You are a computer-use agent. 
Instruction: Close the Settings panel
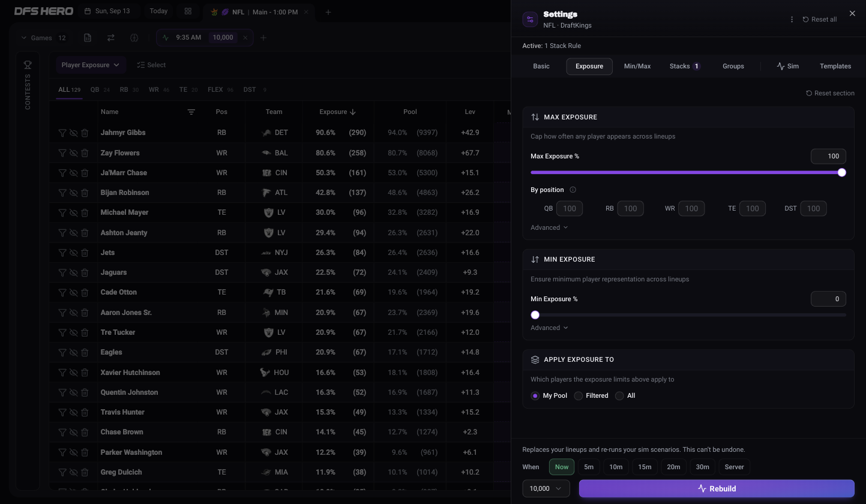[x=852, y=13]
